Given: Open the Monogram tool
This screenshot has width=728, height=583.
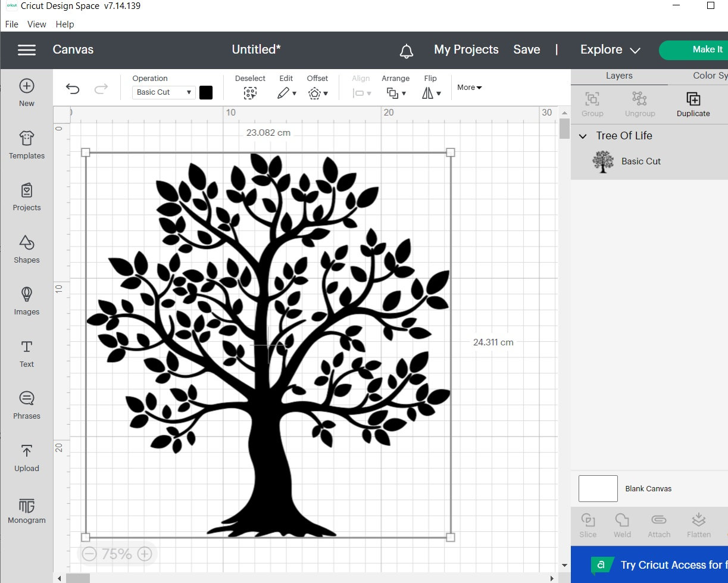Looking at the screenshot, I should [x=26, y=510].
